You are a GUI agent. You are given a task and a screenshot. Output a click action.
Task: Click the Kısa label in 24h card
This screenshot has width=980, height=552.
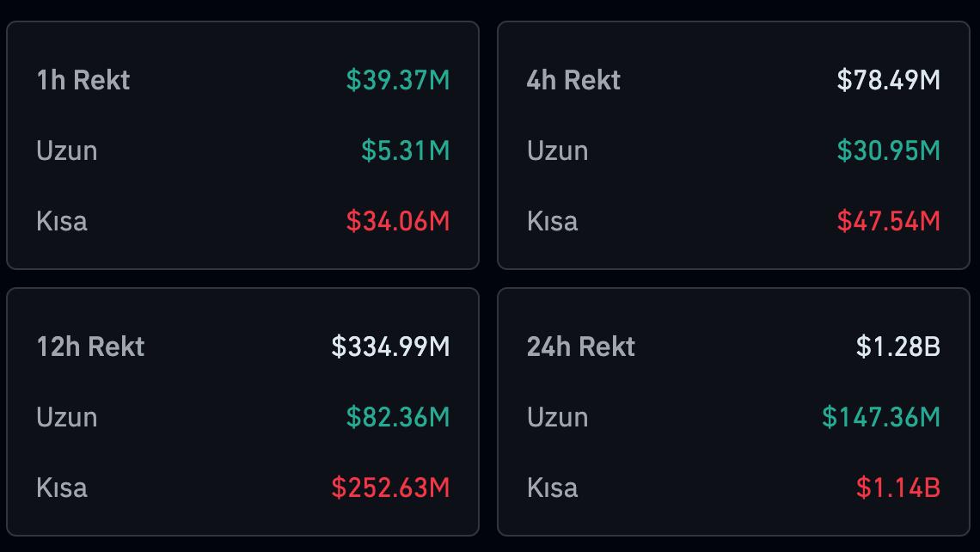552,488
